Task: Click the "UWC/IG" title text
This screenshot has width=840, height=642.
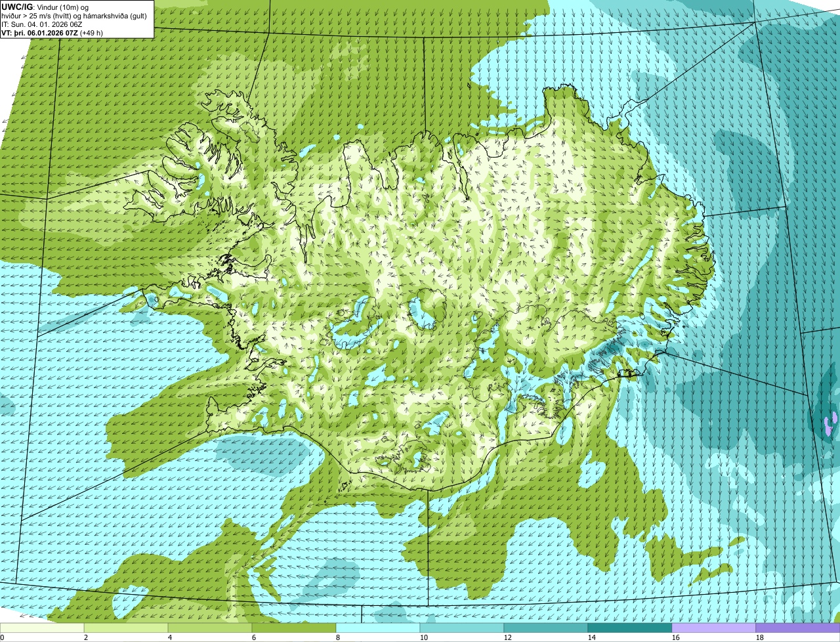Action: coord(17,7)
